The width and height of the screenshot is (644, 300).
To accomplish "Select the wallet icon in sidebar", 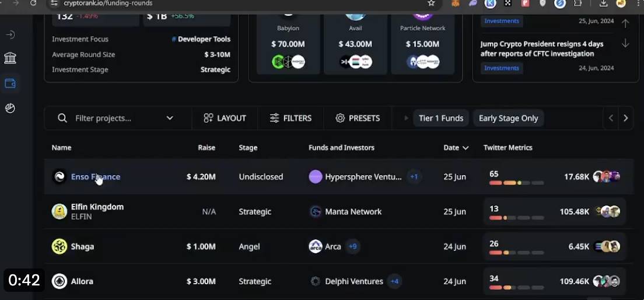I will (x=10, y=83).
